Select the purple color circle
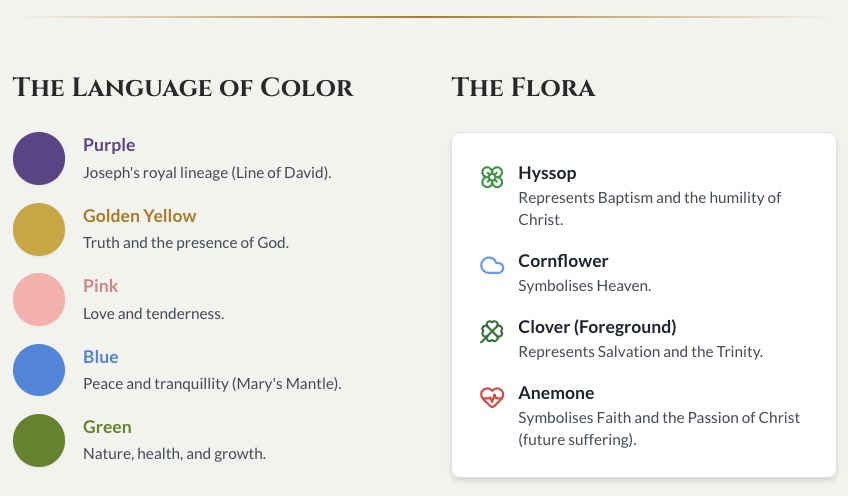The height and width of the screenshot is (496, 848). [39, 158]
